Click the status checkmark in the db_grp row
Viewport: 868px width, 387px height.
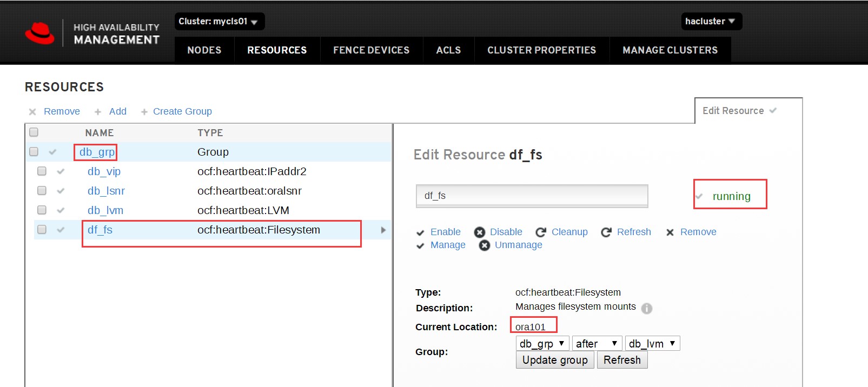click(52, 152)
